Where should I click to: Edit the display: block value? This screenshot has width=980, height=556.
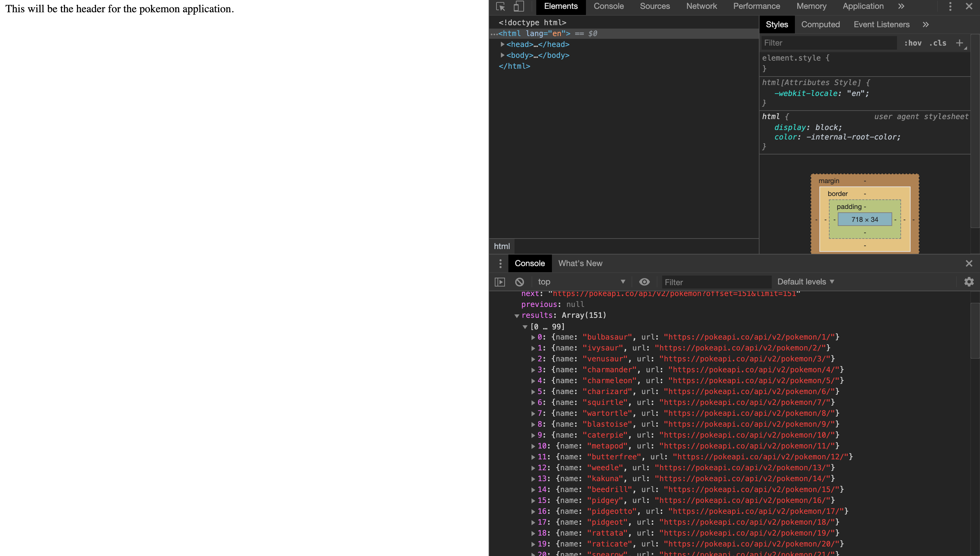[x=826, y=128]
